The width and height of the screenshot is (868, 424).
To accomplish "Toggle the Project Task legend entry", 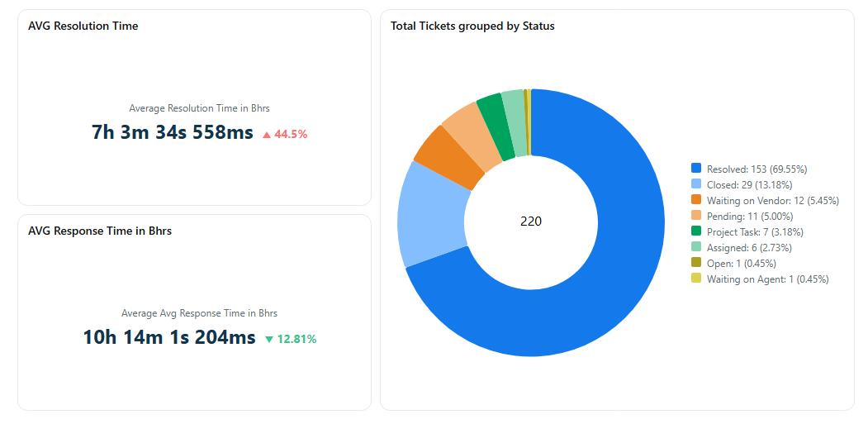I will 754,232.
